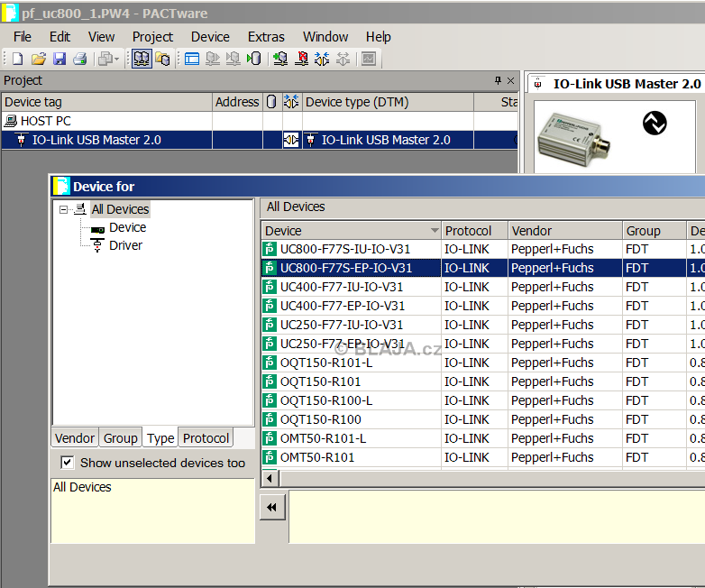Click the Vendor column header

(x=565, y=231)
